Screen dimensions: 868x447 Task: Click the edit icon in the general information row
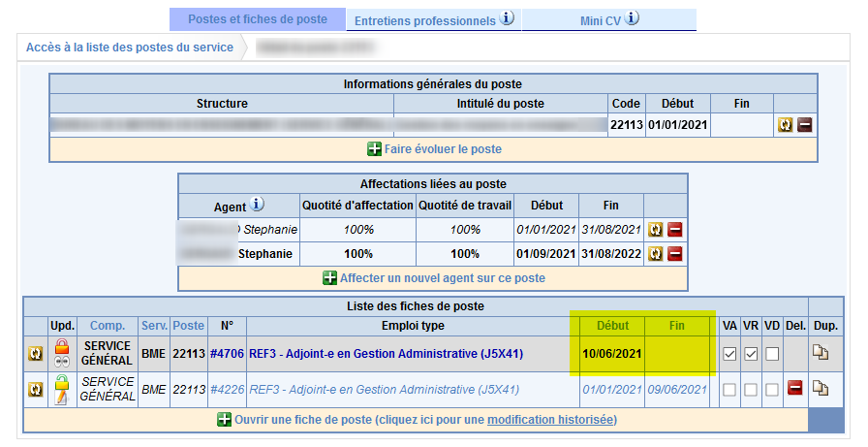tap(785, 124)
